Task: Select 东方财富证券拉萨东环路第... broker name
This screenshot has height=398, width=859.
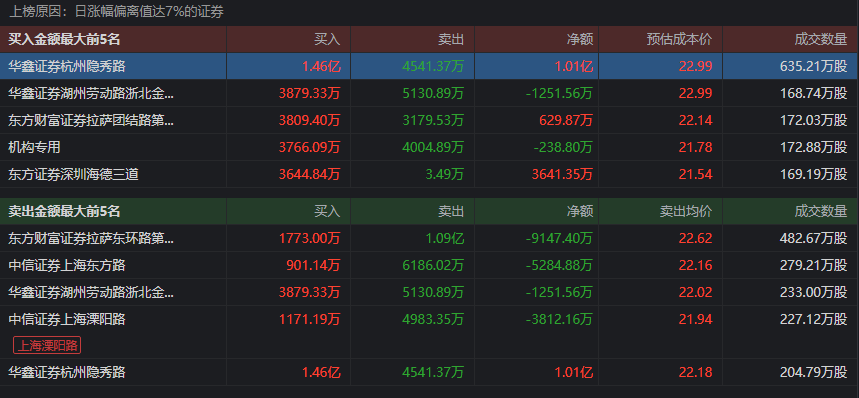Action: point(91,238)
